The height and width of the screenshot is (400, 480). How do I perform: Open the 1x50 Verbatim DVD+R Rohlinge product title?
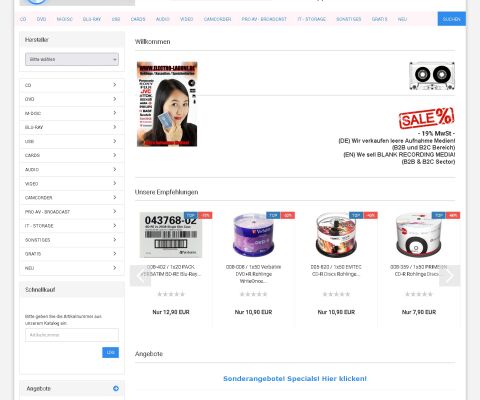point(253,274)
